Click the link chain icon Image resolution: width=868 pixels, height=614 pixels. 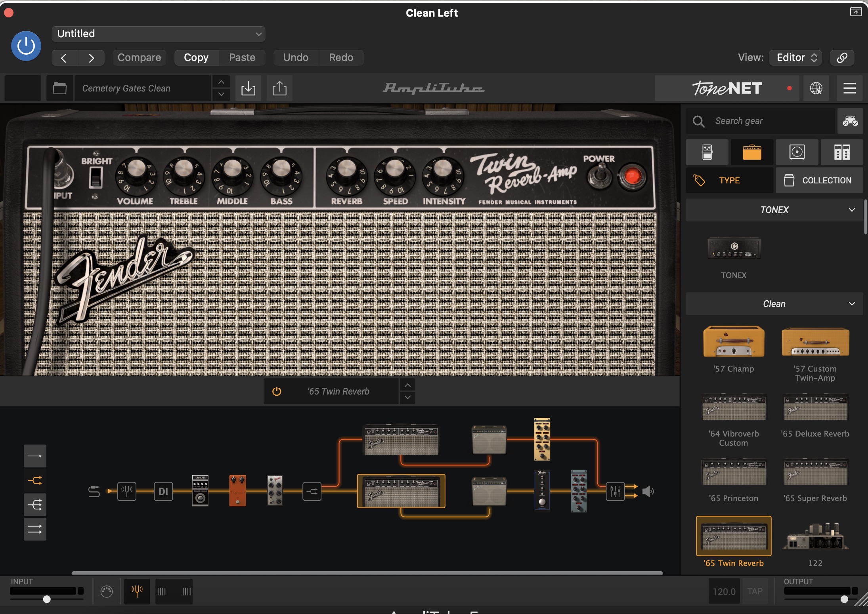tap(842, 58)
